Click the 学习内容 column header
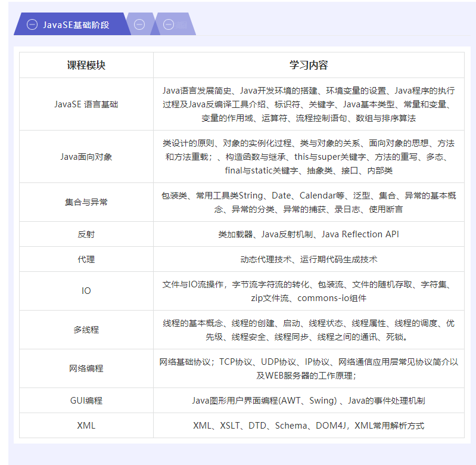This screenshot has height=465, width=476. (309, 65)
